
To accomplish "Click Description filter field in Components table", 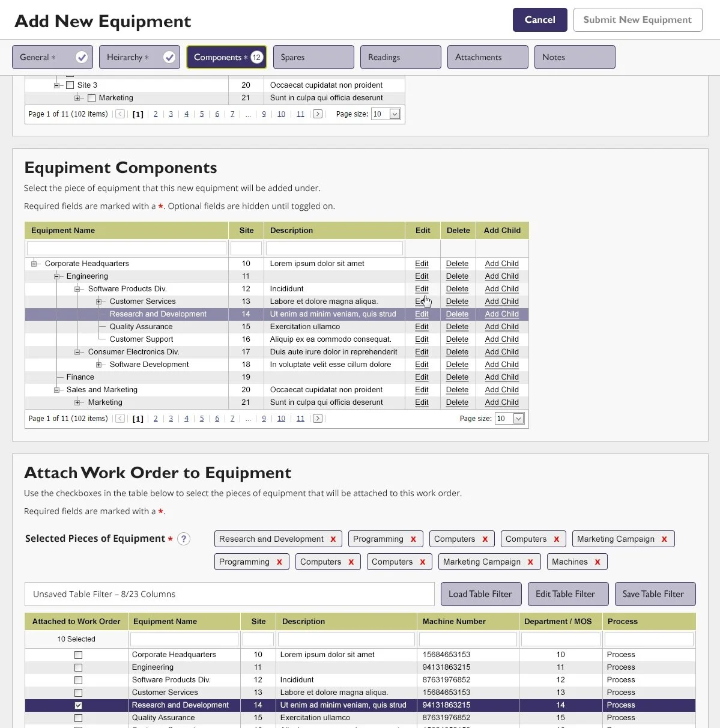I will (334, 248).
